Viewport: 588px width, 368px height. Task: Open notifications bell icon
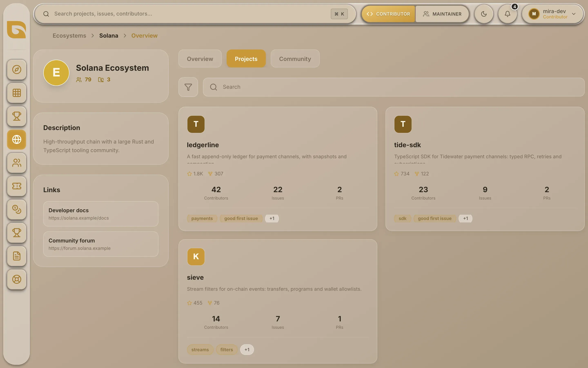pos(507,14)
